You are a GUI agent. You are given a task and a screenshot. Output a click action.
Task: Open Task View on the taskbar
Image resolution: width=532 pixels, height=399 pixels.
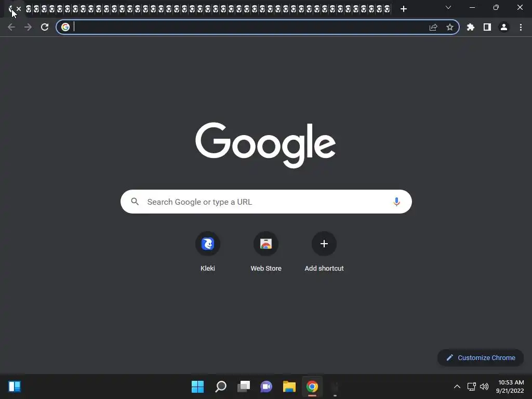244,387
